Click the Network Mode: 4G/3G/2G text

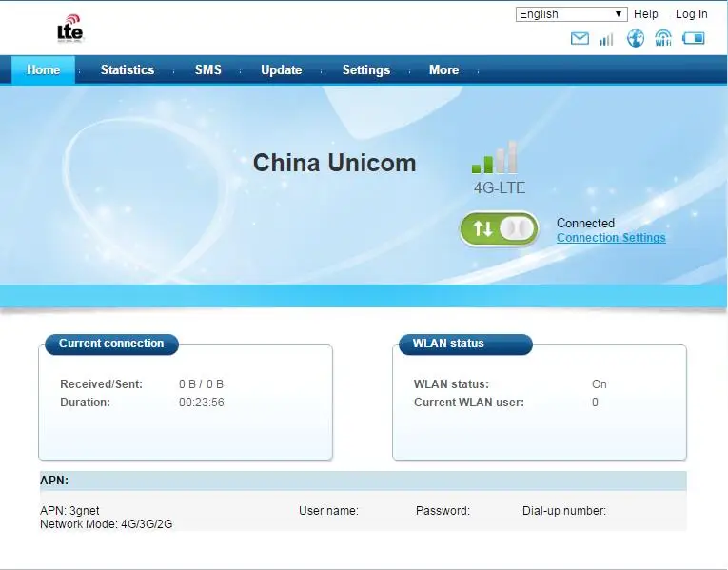(107, 524)
